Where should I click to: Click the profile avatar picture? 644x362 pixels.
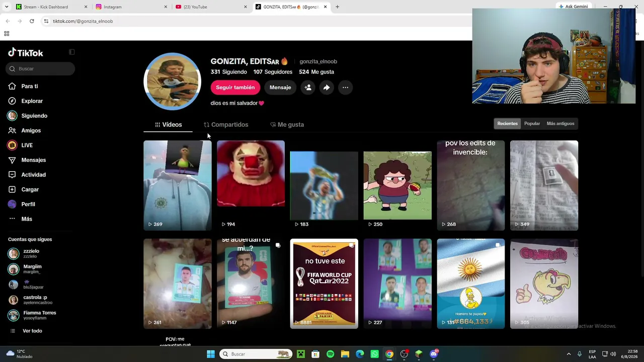click(x=173, y=81)
